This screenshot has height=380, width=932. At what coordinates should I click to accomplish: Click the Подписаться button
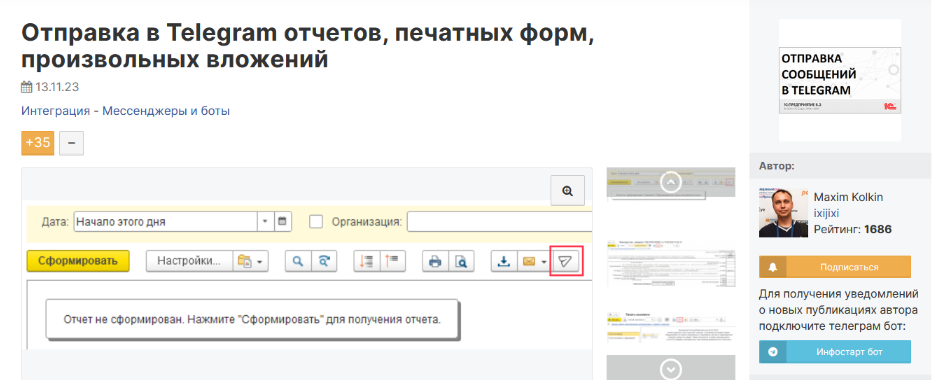835,267
